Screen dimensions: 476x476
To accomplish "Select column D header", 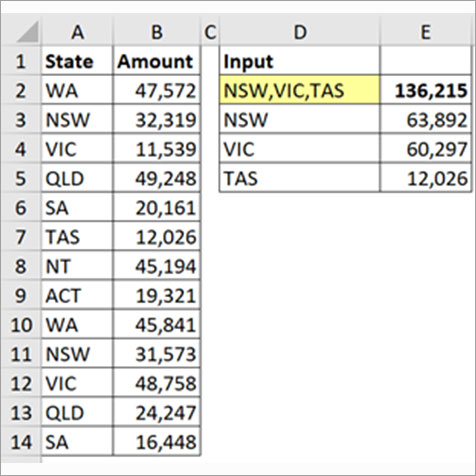I will (x=299, y=32).
